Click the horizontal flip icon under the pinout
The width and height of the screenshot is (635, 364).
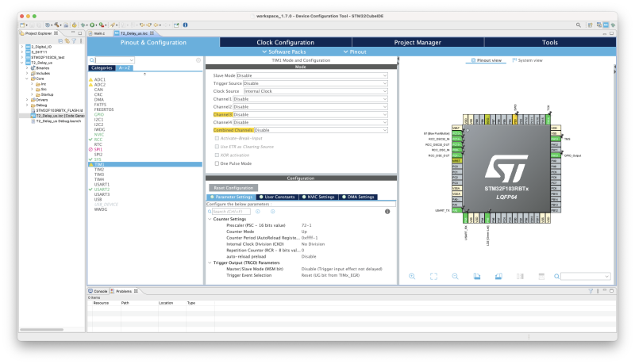click(520, 276)
